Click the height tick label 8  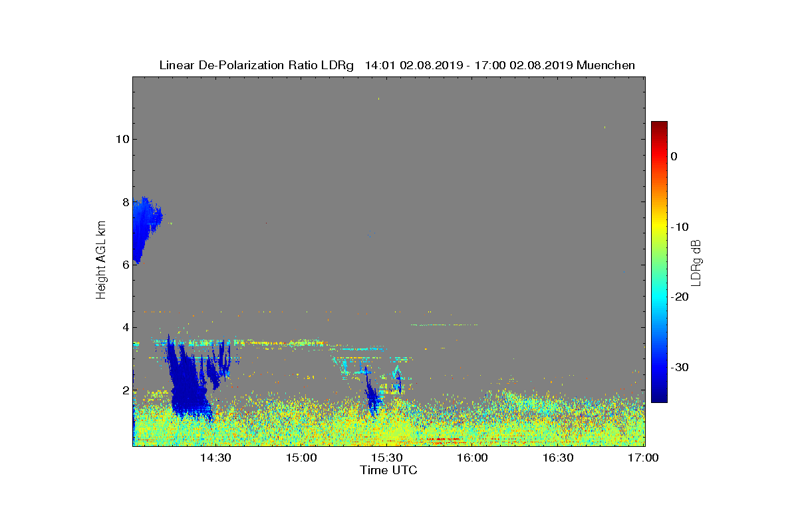[x=124, y=202]
